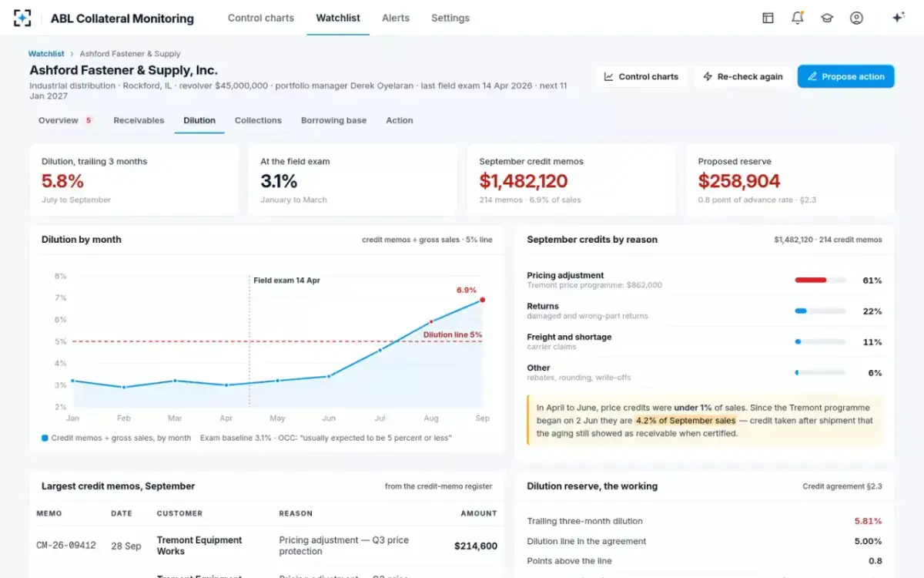
Task: Click the REASON column header
Action: 296,513
